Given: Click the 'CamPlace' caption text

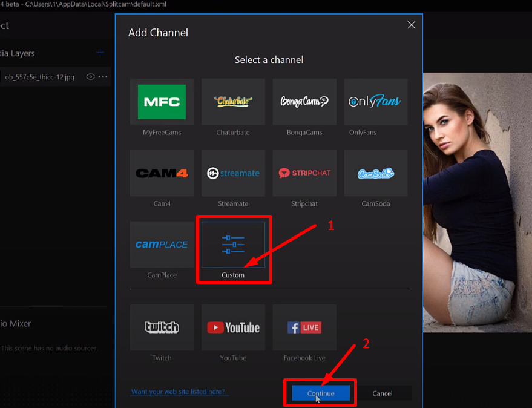Looking at the screenshot, I should (x=162, y=275).
